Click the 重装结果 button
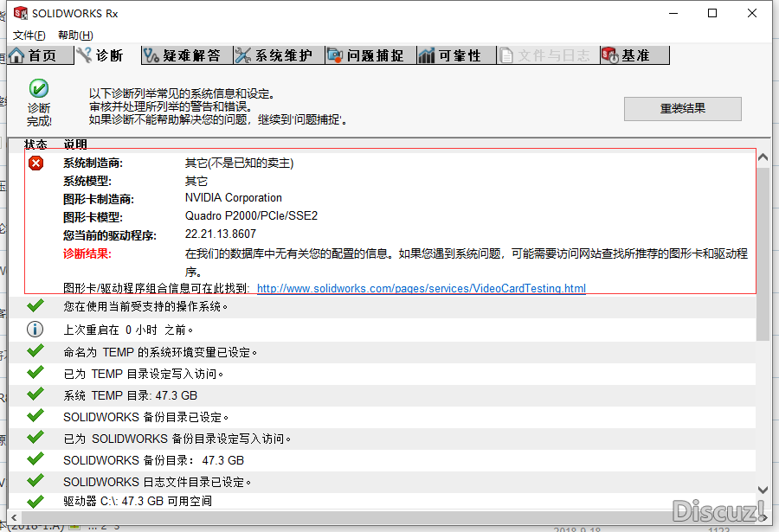 [x=683, y=109]
